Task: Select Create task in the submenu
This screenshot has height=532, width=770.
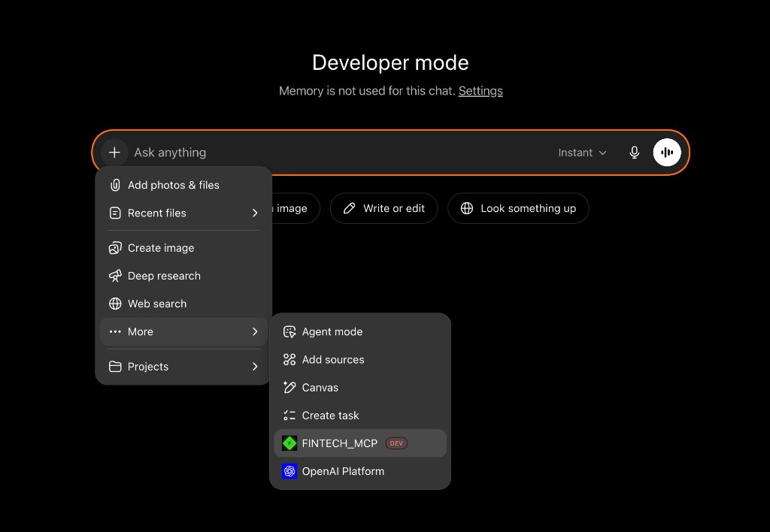Action: tap(360, 416)
